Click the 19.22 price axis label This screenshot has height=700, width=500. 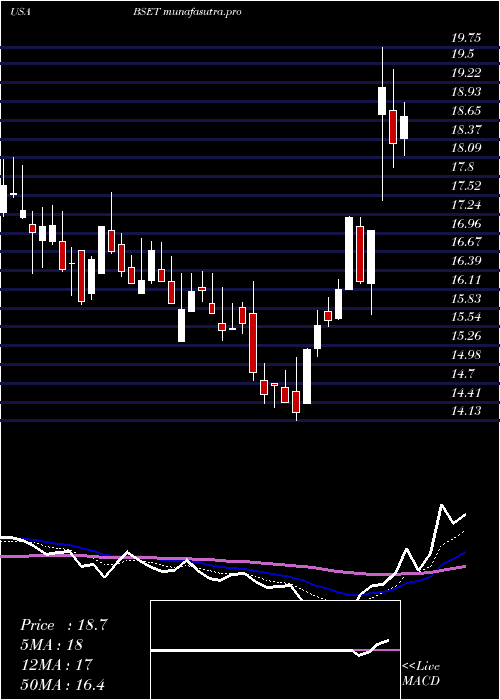click(466, 73)
